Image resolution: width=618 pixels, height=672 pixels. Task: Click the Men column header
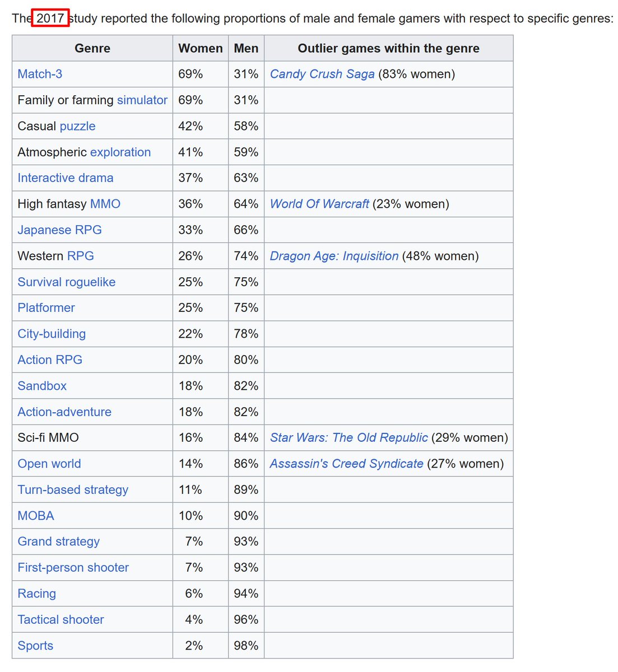(x=247, y=48)
